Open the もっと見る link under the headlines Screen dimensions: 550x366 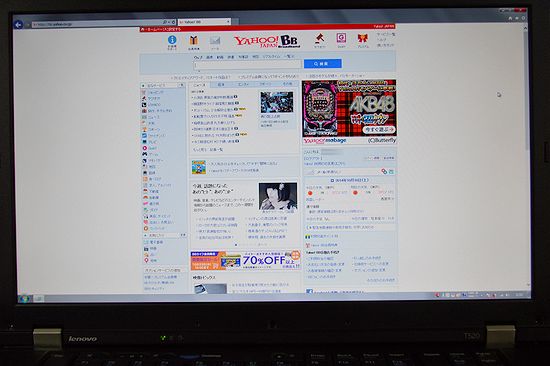pyautogui.click(x=200, y=149)
